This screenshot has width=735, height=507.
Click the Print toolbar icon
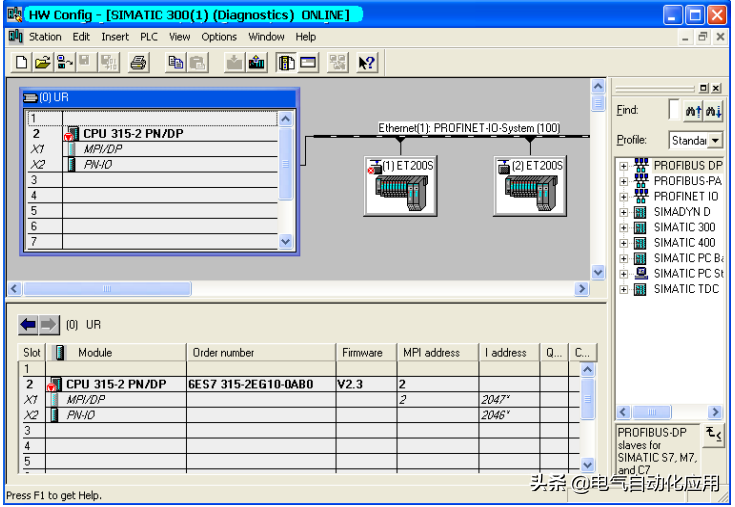(x=138, y=63)
